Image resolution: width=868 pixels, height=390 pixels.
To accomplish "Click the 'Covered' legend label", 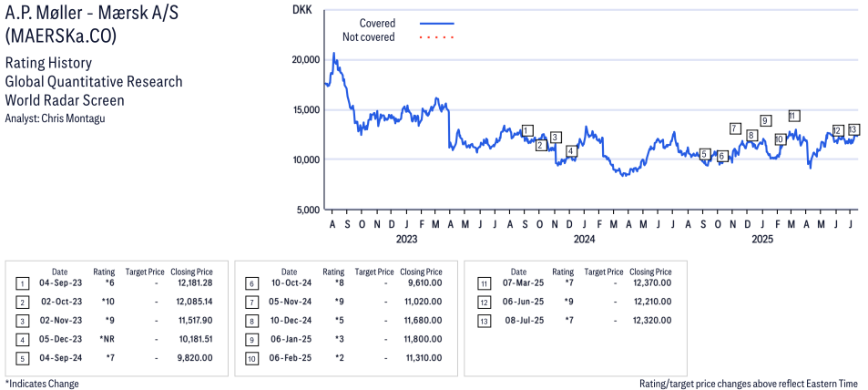I will coord(378,24).
